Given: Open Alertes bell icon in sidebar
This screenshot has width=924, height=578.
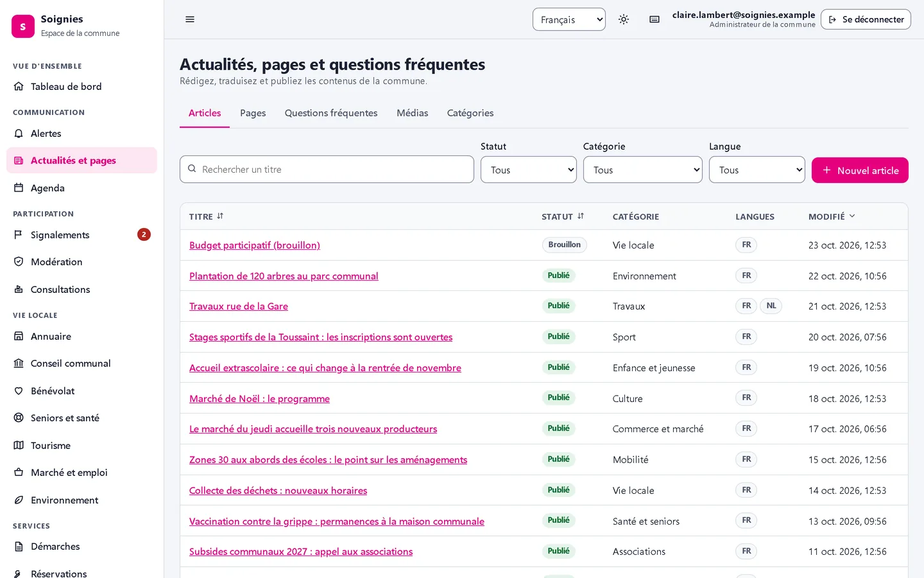Looking at the screenshot, I should 19,134.
